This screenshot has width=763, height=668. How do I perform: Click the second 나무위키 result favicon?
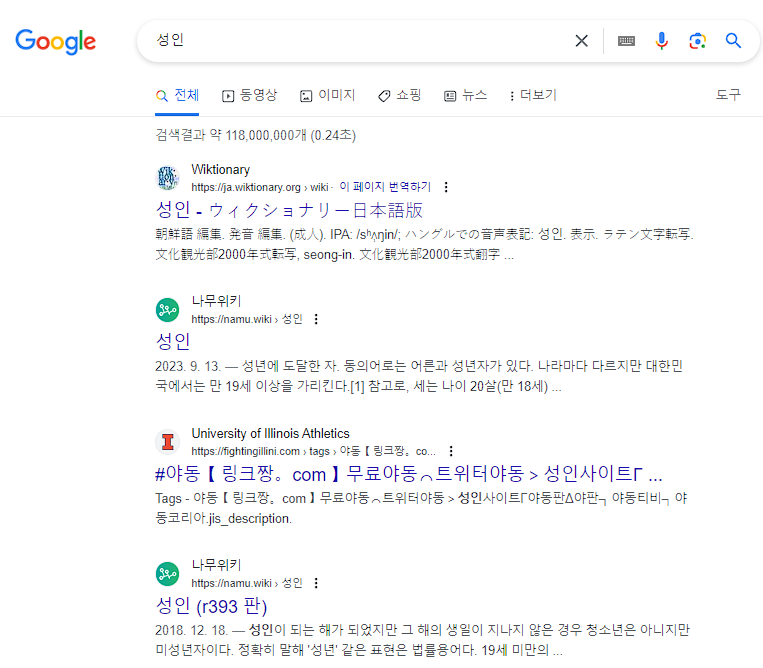167,574
